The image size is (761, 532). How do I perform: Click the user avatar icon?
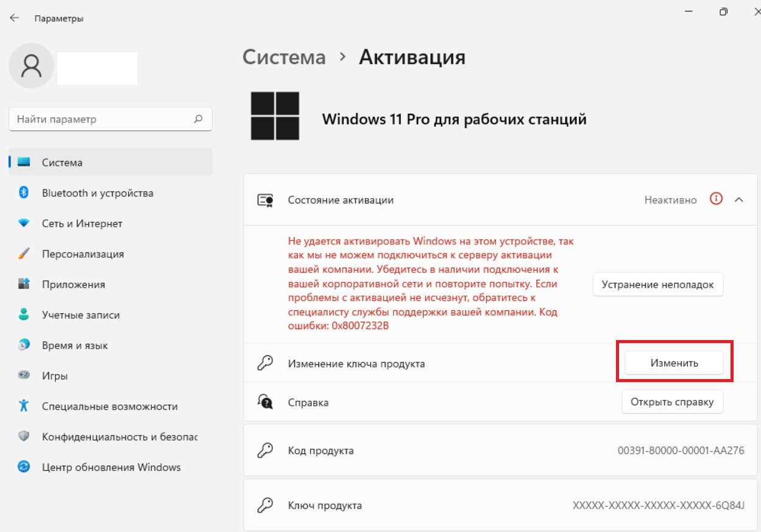[31, 66]
